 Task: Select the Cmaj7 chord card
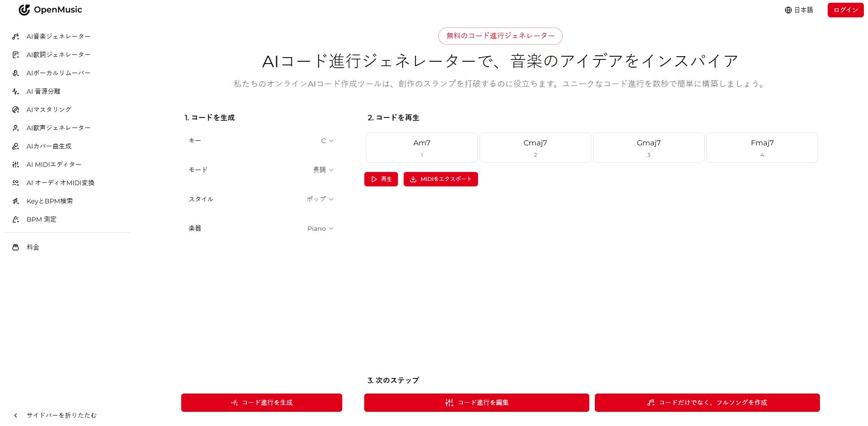[x=535, y=148]
